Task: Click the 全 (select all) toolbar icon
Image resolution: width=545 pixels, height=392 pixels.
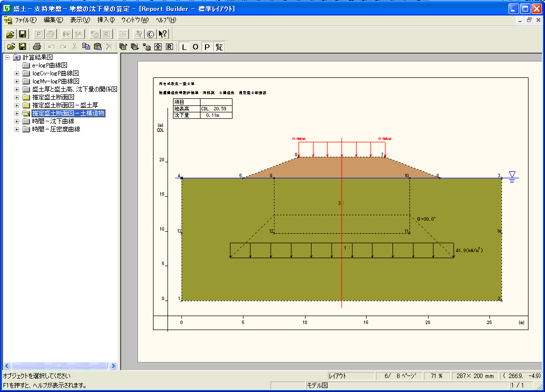Action: (158, 47)
